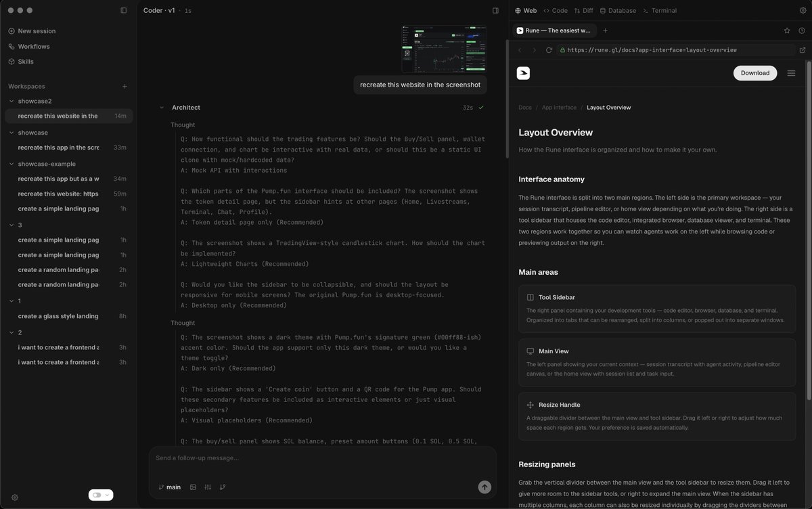Screen dimensions: 812x509
Task: Open dropdown chevron beside sidebar toggle
Action: pos(108,495)
